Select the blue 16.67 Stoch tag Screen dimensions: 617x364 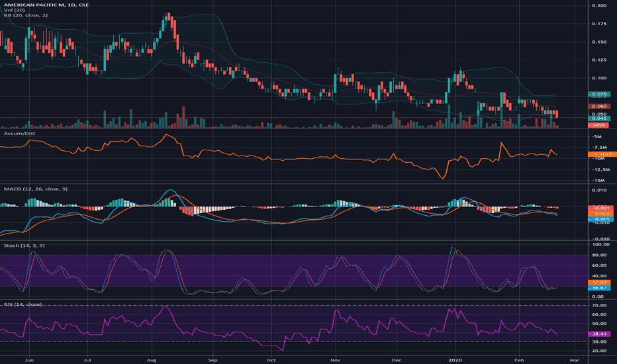click(x=599, y=288)
